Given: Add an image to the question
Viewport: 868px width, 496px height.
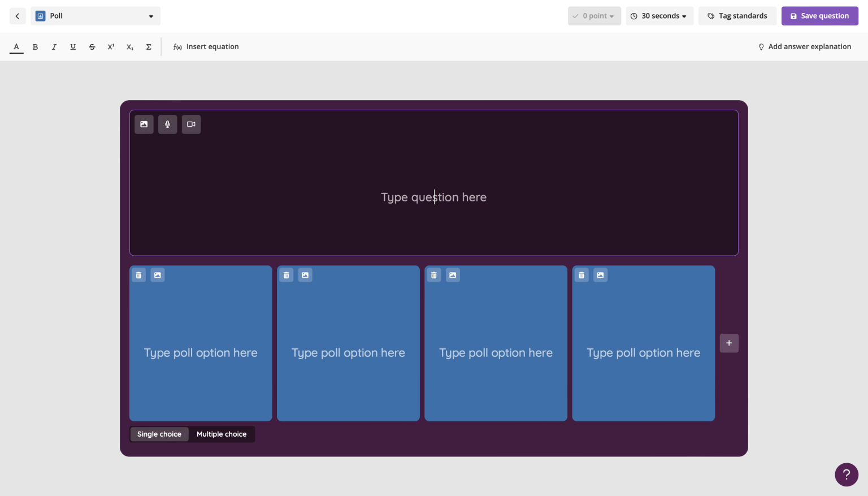Looking at the screenshot, I should [x=144, y=124].
